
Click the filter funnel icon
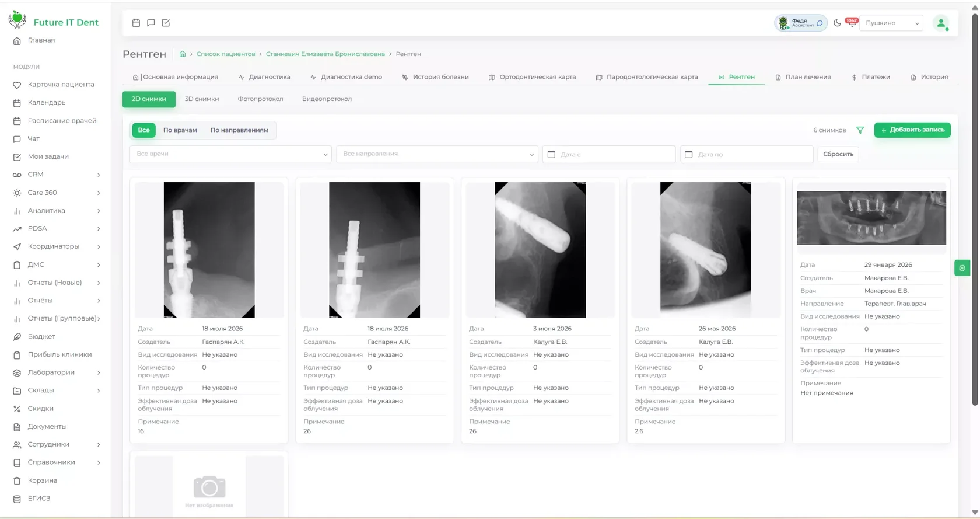860,130
